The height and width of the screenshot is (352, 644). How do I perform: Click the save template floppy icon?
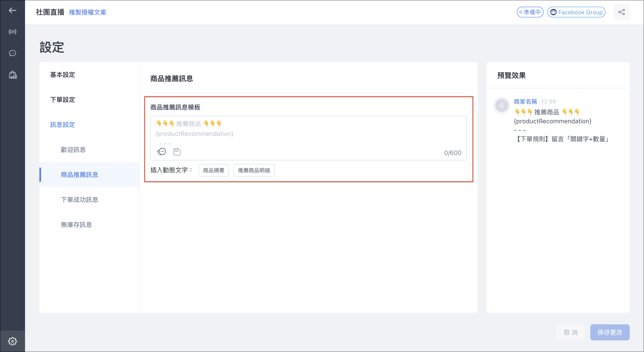point(177,151)
